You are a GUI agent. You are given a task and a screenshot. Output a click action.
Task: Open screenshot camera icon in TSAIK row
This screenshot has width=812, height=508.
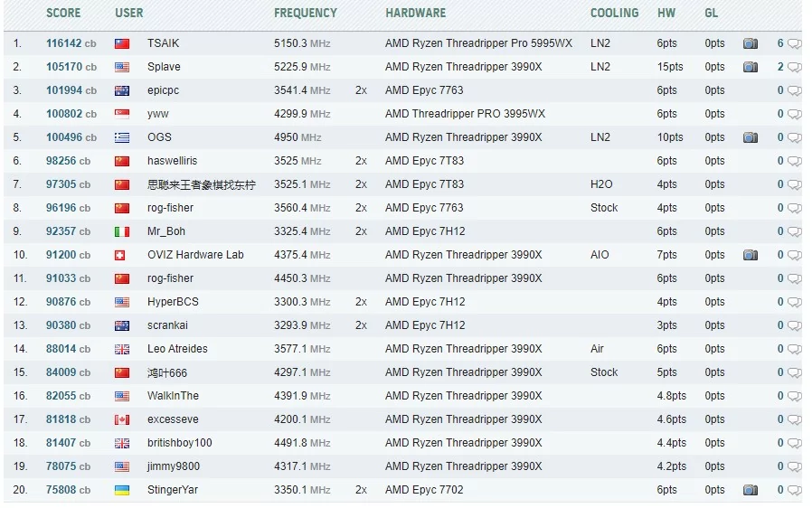coord(751,43)
